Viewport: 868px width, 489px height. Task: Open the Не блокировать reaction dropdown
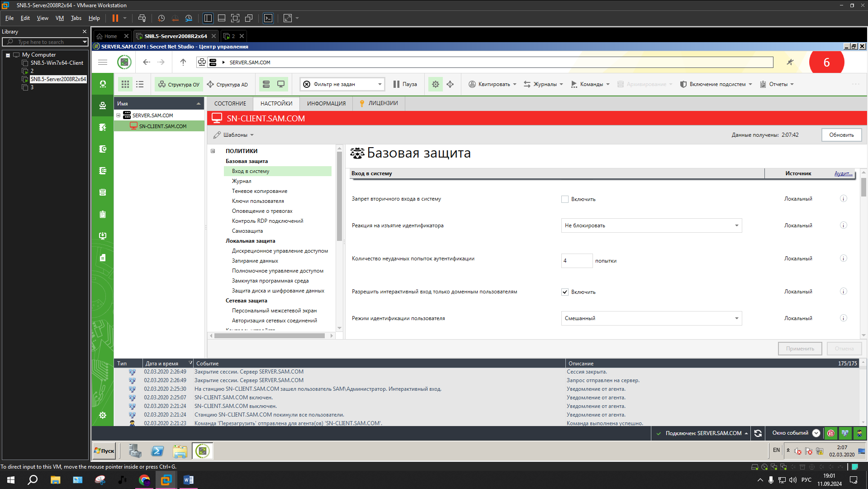651,225
